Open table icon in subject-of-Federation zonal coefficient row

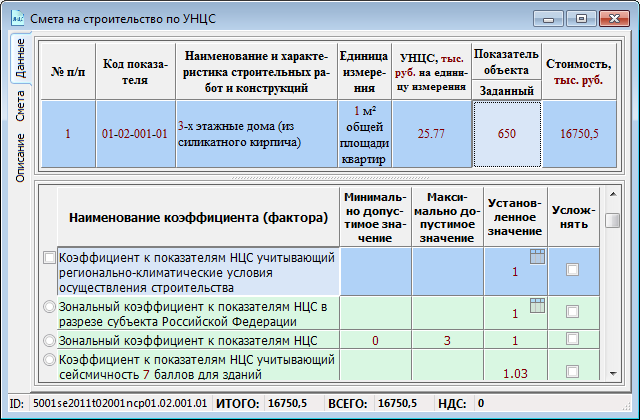point(537,305)
